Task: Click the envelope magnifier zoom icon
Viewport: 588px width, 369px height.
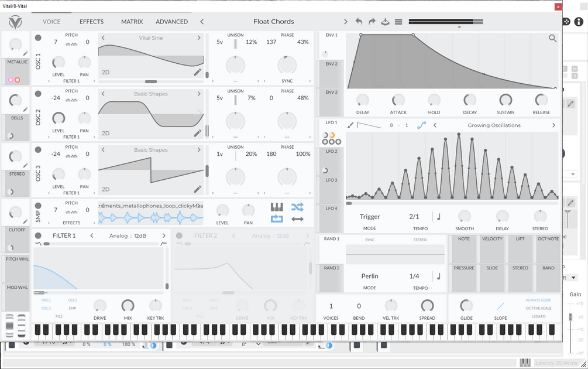Action: [552, 38]
